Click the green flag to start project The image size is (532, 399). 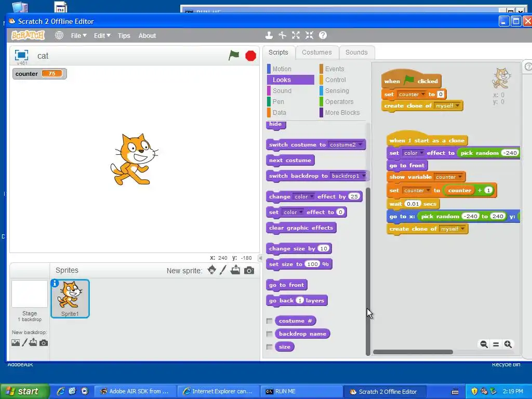point(234,55)
